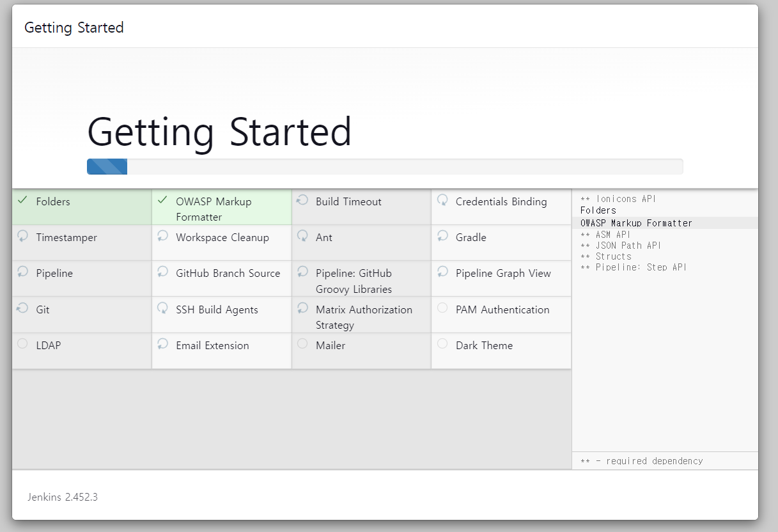778x532 pixels.
Task: Select the LDAP plugin label
Action: (49, 345)
